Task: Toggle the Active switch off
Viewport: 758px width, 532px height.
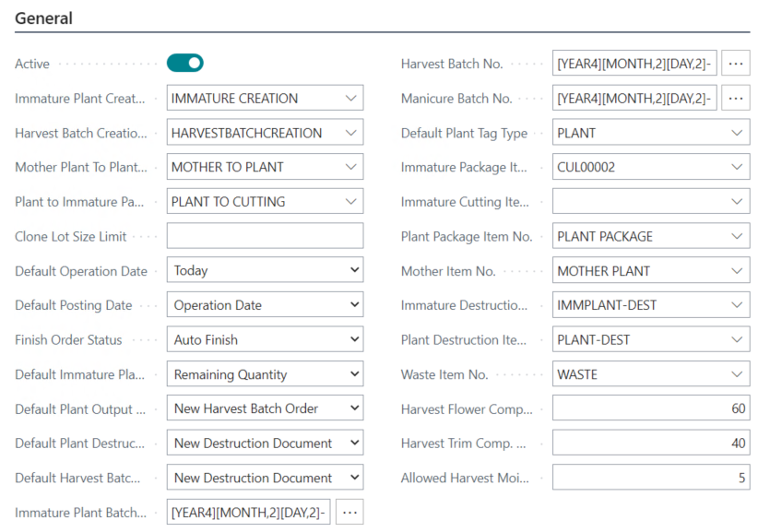Action: [184, 64]
